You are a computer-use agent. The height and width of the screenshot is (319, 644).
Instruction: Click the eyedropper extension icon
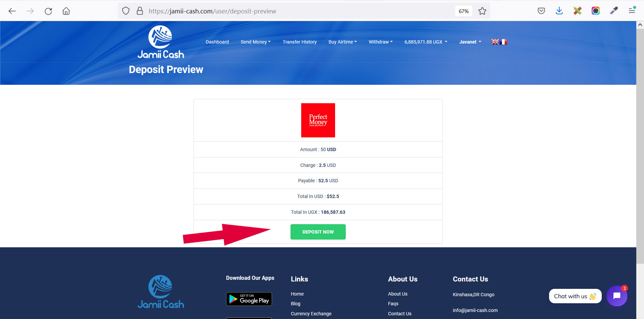tap(614, 11)
